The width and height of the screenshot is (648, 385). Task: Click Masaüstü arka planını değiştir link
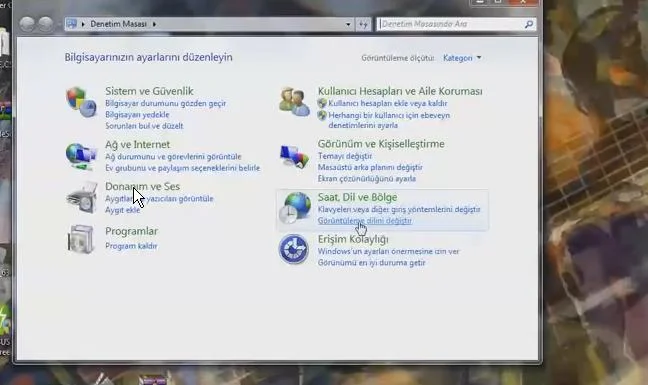(370, 167)
